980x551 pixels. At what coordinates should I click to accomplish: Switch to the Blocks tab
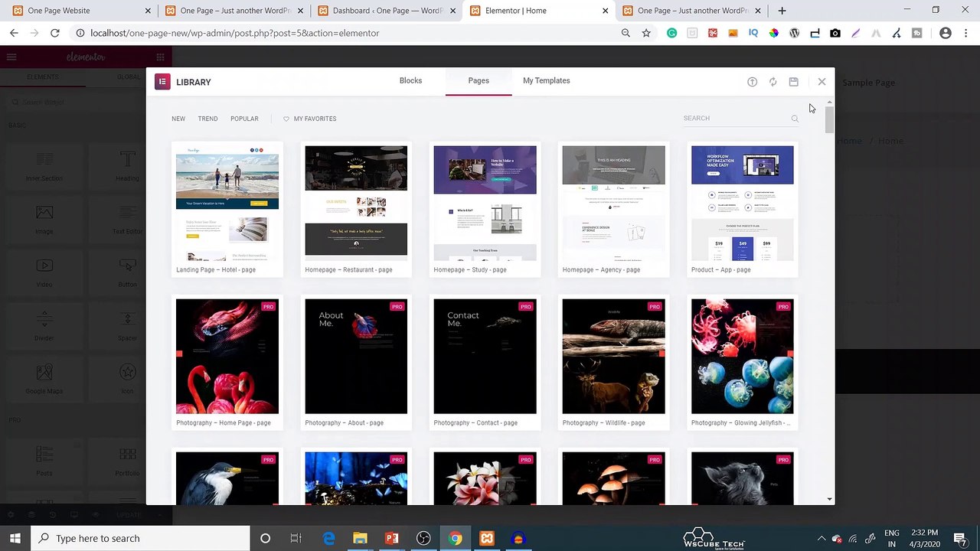point(410,80)
